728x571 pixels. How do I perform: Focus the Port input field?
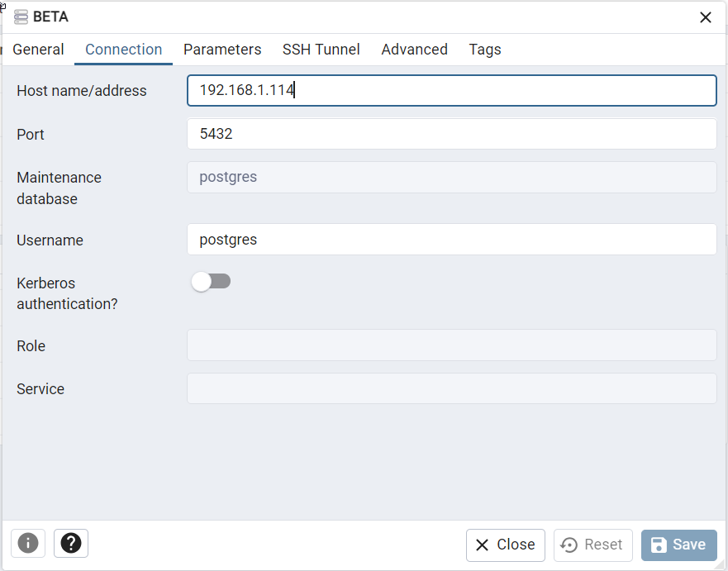(451, 134)
